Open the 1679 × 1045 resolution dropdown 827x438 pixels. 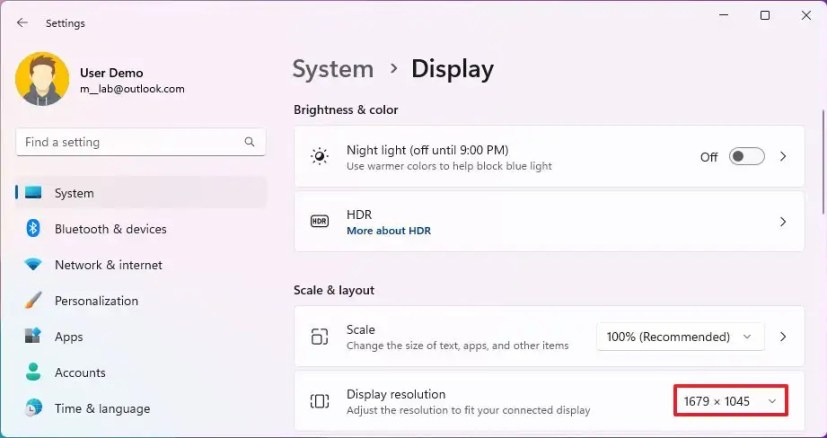tap(731, 402)
